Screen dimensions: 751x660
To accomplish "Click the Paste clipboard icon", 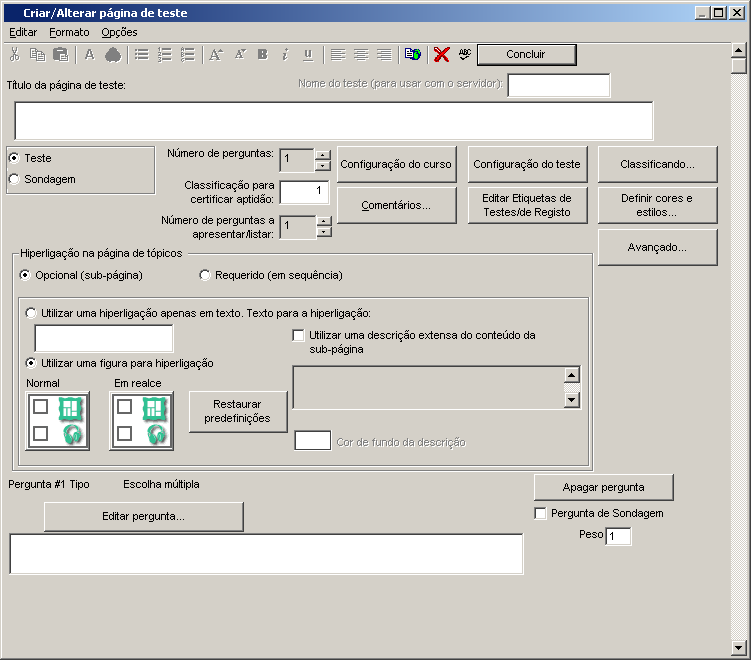I will point(60,55).
